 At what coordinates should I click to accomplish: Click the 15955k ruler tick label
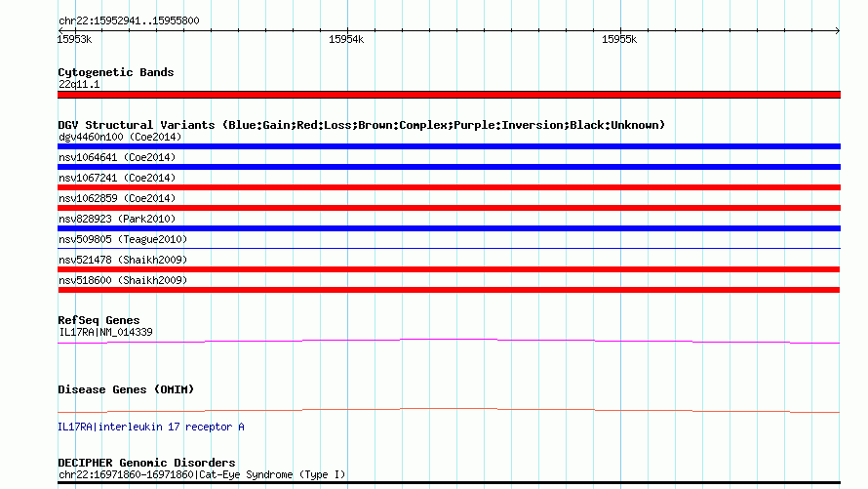(619, 39)
